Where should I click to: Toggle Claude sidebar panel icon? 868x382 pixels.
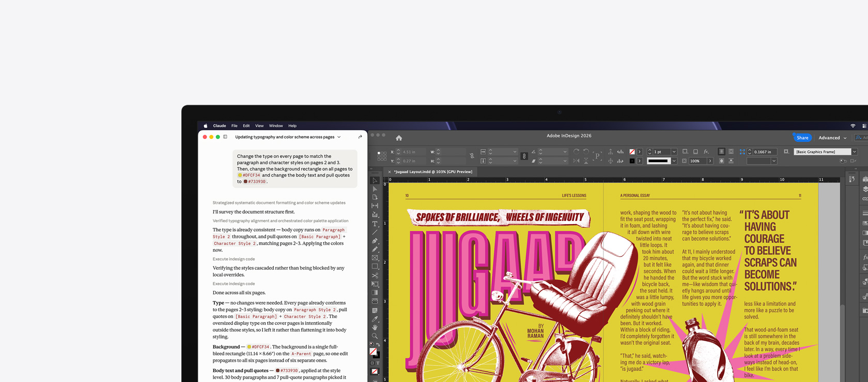225,137
